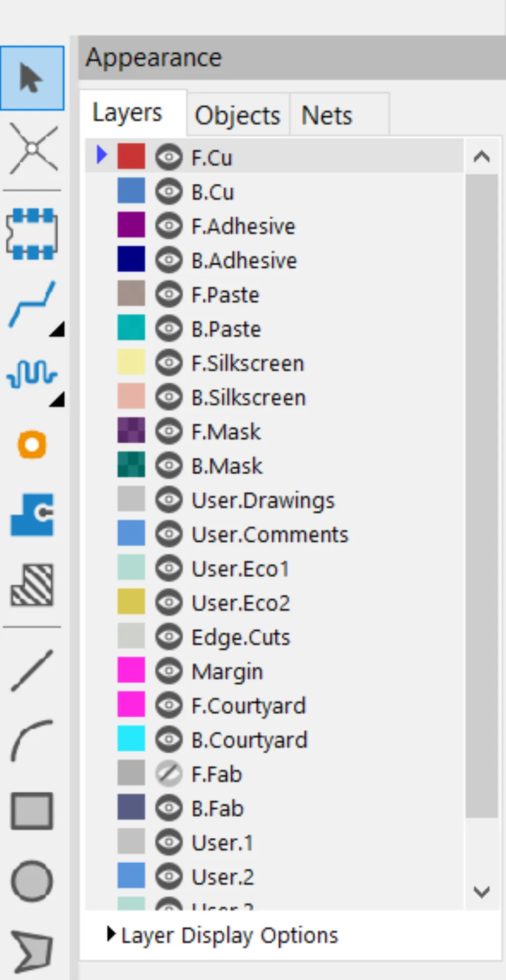Select the route tracks tool
Image resolution: width=506 pixels, height=980 pixels.
pyautogui.click(x=32, y=305)
